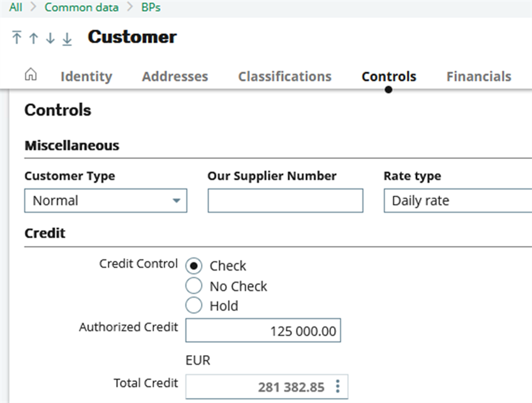532x403 pixels.
Task: Click the Our Supplier Number field
Action: click(x=285, y=201)
